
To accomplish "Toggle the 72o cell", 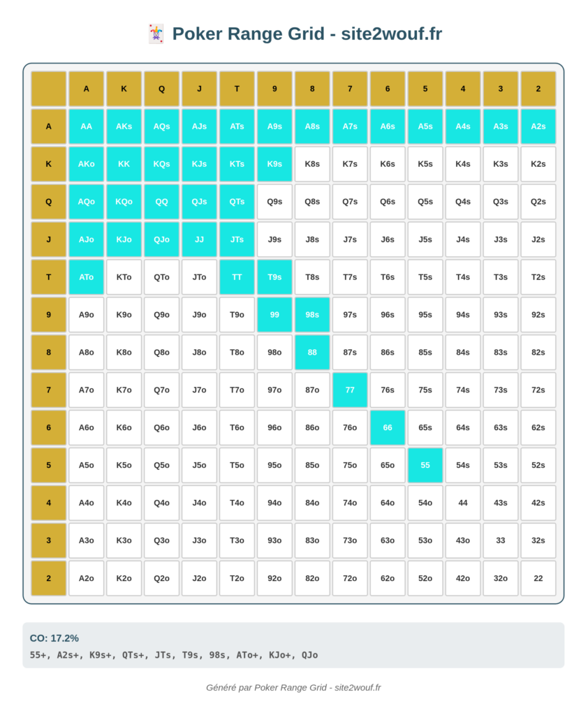I will [x=350, y=577].
